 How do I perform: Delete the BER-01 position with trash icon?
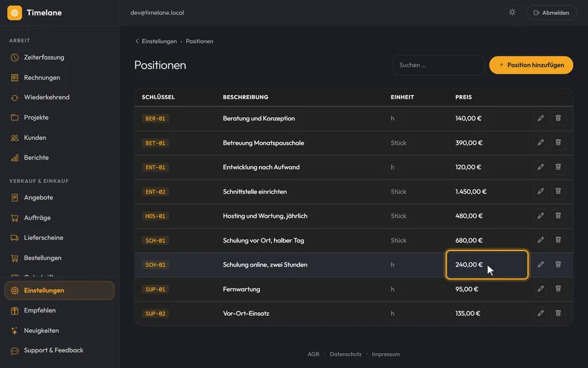pyautogui.click(x=558, y=118)
